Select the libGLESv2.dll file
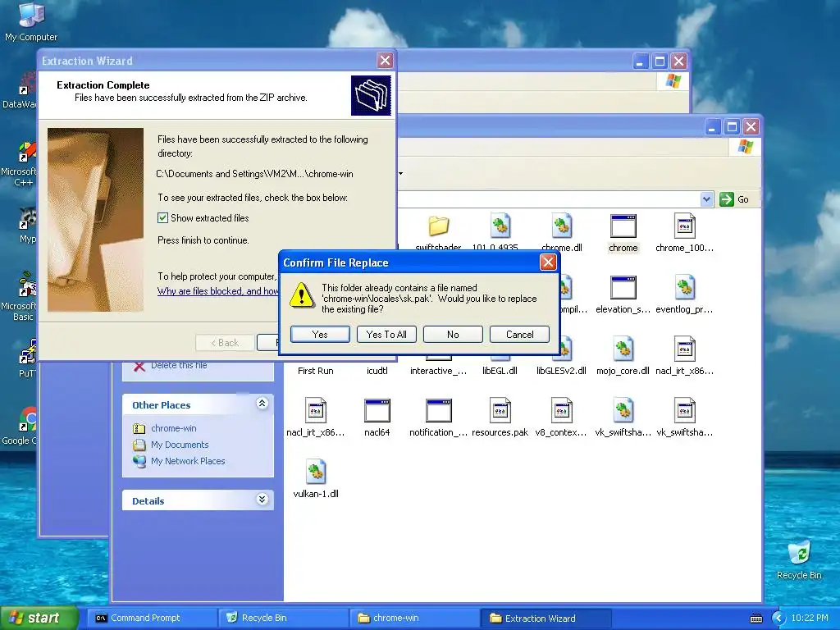This screenshot has width=840, height=630. [x=561, y=370]
